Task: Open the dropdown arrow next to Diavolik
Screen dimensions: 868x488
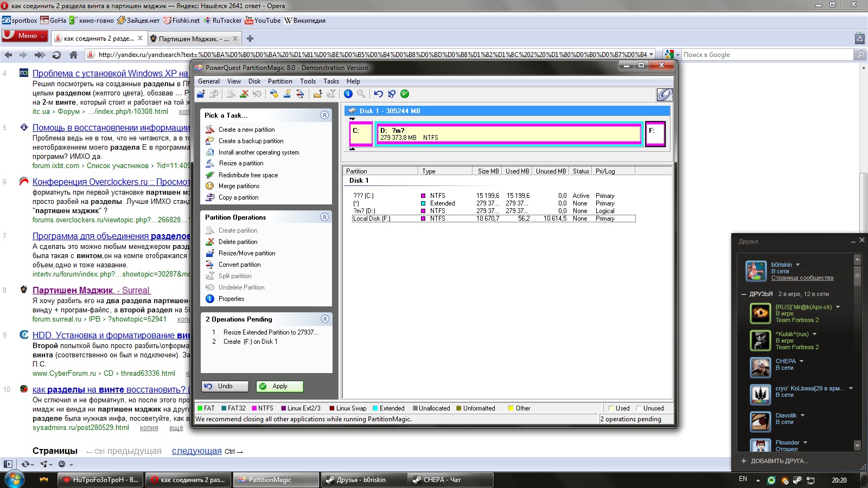Action: (x=802, y=415)
